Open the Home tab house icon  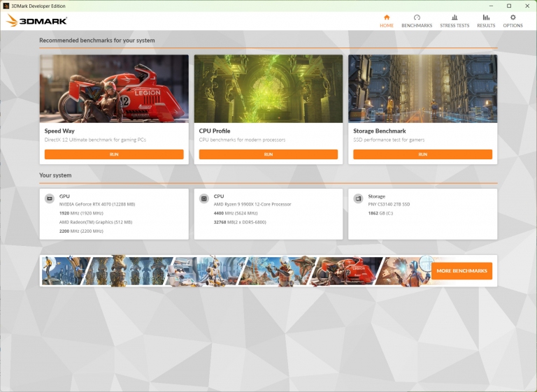click(x=387, y=17)
